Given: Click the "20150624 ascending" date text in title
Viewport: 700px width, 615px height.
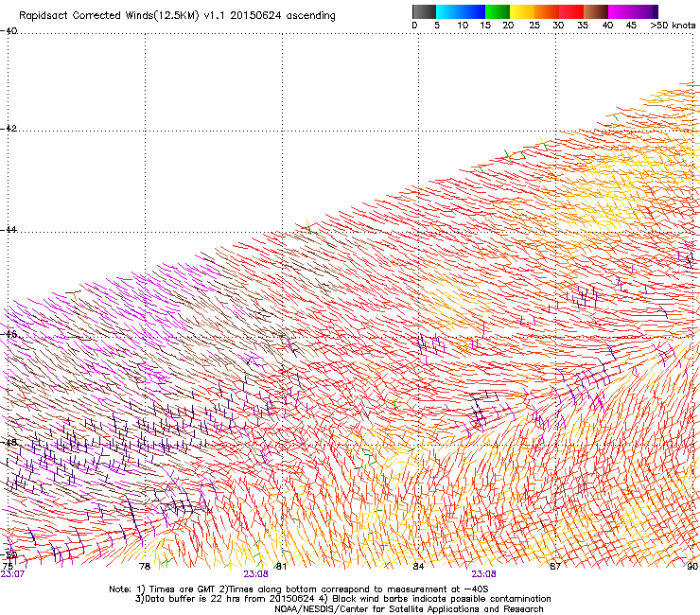Looking at the screenshot, I should [x=283, y=16].
